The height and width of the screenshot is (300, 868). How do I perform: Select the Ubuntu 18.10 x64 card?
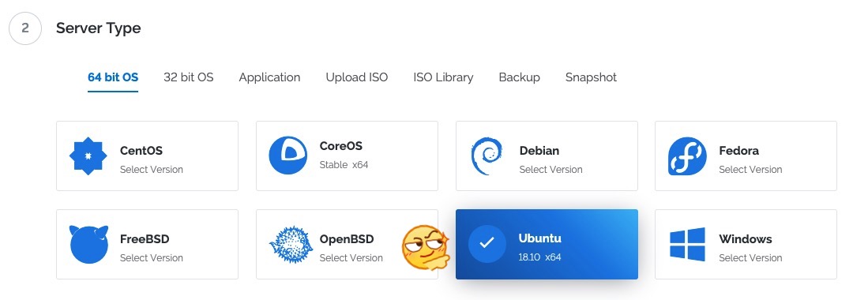tap(547, 244)
